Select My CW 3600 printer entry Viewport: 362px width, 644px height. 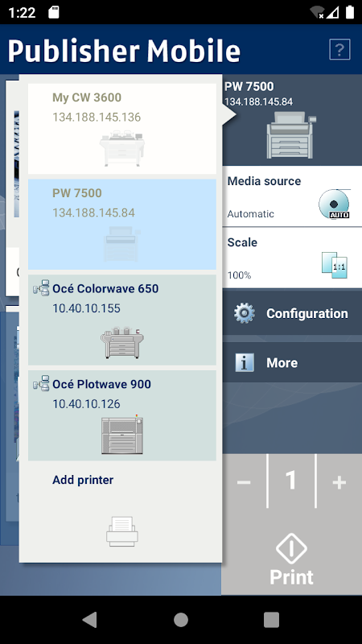pos(122,129)
